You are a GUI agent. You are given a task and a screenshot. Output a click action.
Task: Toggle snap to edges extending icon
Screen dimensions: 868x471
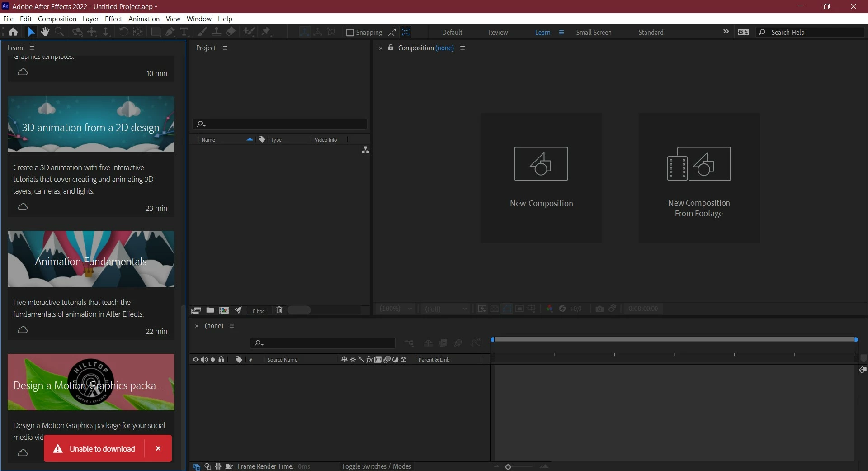pyautogui.click(x=392, y=32)
